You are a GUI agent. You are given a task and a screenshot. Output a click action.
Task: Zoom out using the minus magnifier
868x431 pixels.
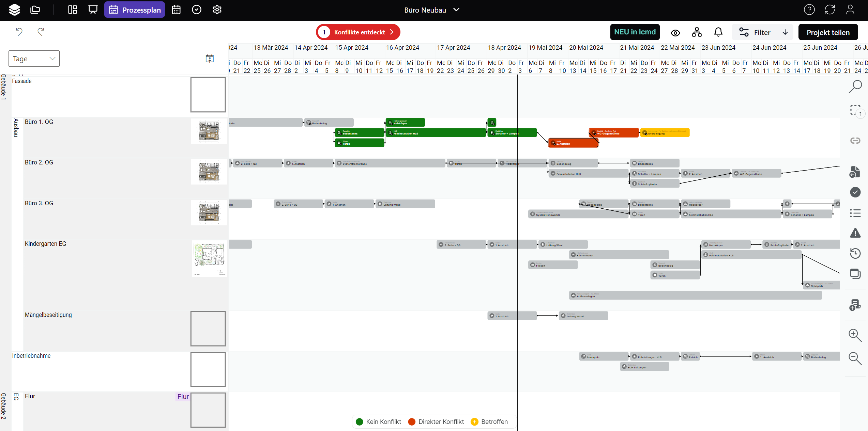(x=855, y=358)
